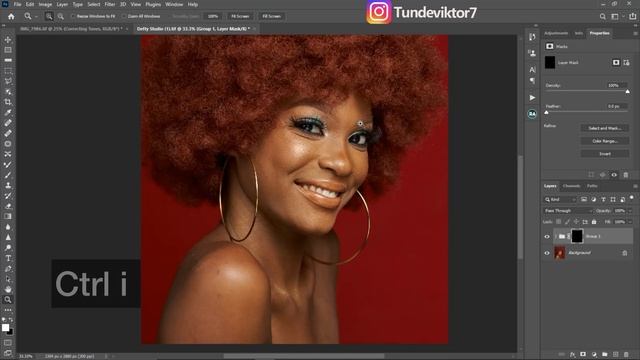Toggle layer filtering on/off switch
This screenshot has width=640, height=360.
coord(631,198)
